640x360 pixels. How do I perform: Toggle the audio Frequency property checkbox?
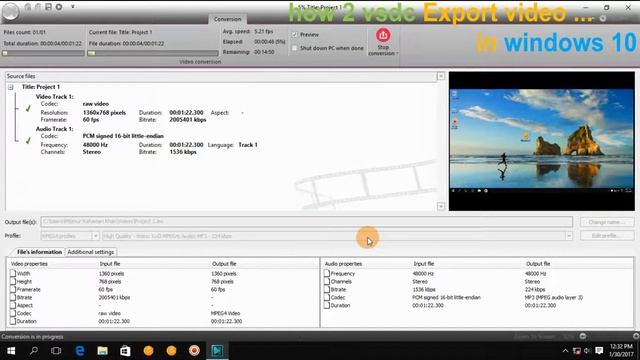[x=327, y=273]
